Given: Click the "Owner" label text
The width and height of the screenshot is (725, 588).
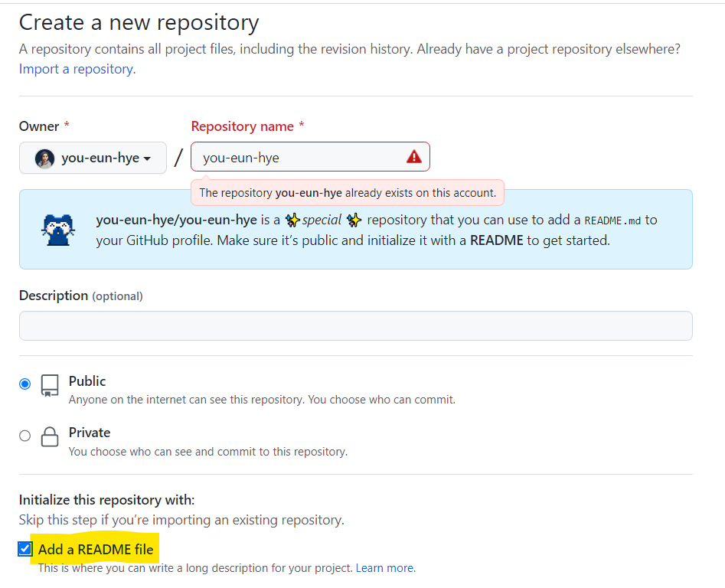Looking at the screenshot, I should (x=39, y=126).
